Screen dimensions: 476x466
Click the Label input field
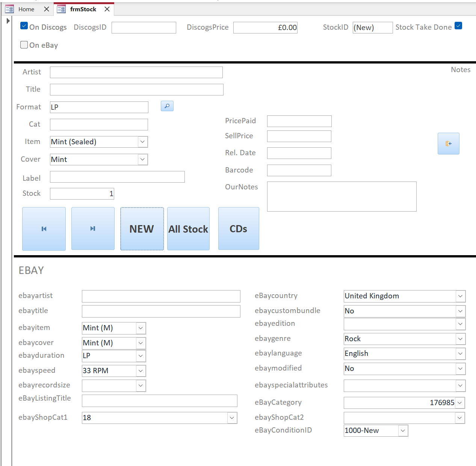[117, 177]
